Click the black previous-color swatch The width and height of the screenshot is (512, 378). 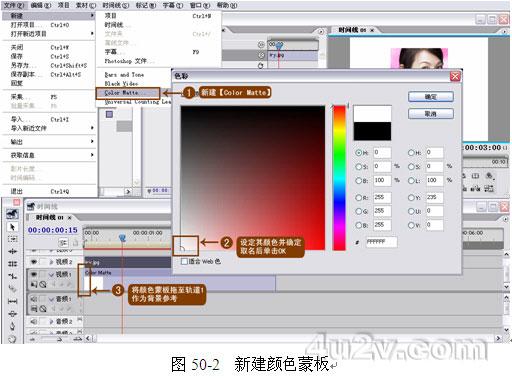372,131
